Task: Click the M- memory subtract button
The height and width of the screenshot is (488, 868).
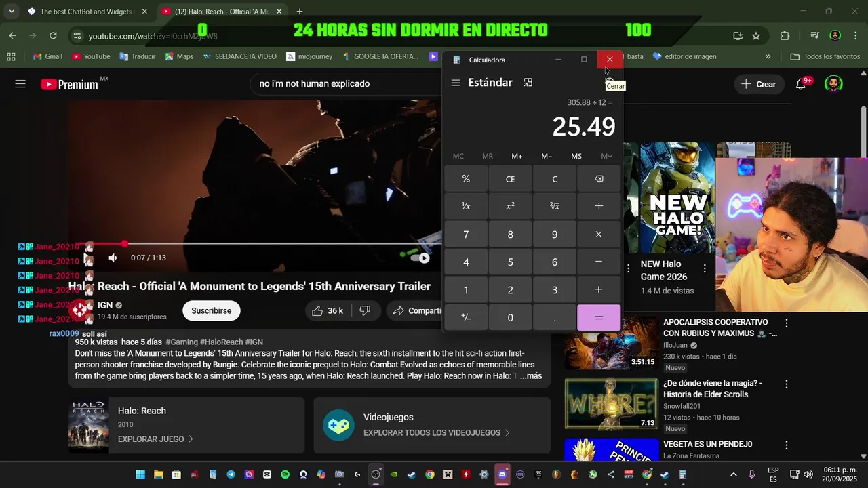Action: [547, 156]
